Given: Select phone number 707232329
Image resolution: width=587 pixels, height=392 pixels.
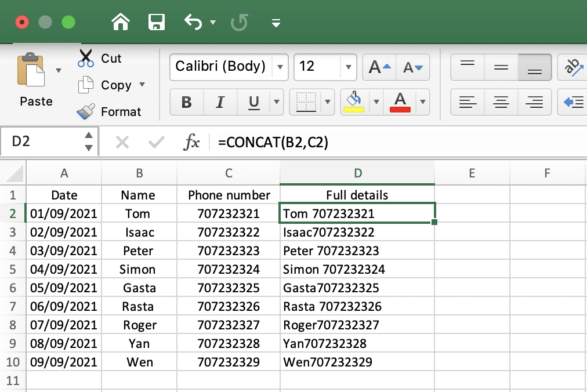Looking at the screenshot, I should coord(229,362).
